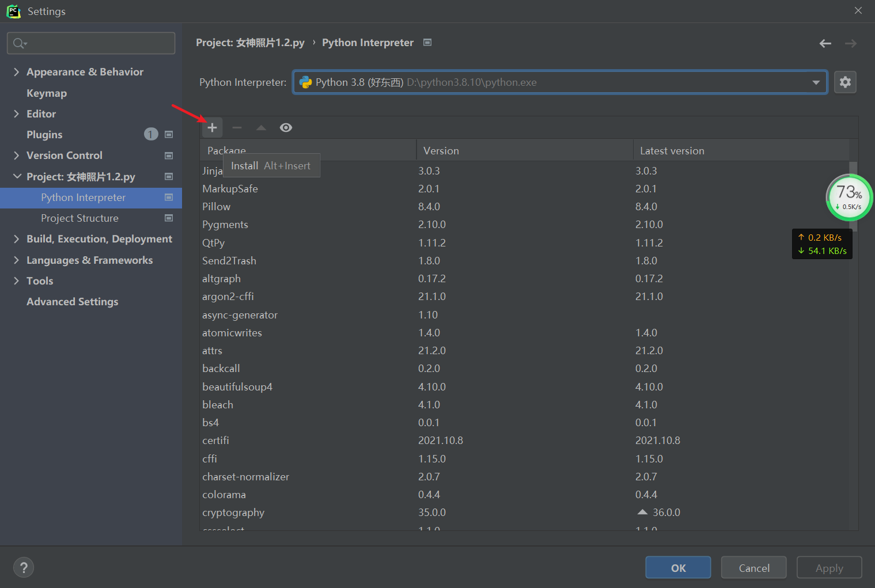Select the cryptography package row

[524, 513]
